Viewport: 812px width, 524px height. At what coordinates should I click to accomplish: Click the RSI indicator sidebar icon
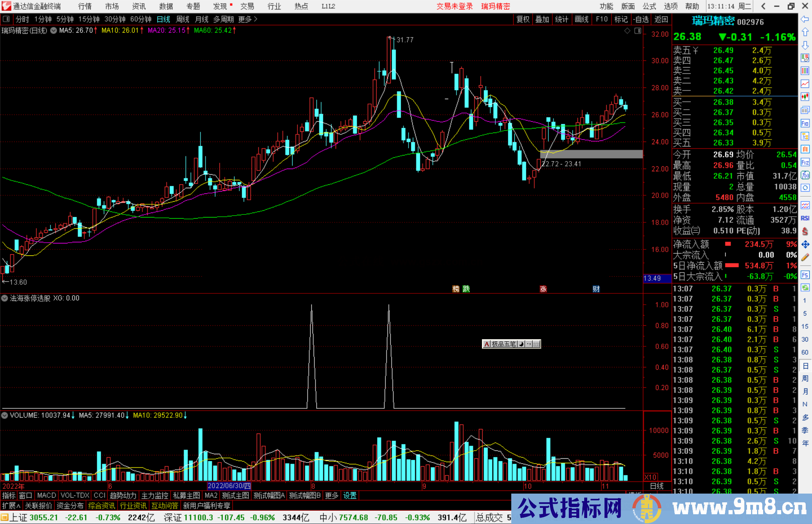(805, 218)
